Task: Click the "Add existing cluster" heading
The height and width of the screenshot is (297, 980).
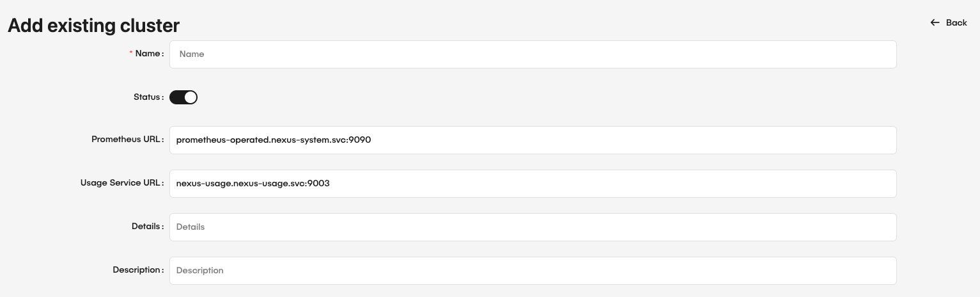Action: 93,26
